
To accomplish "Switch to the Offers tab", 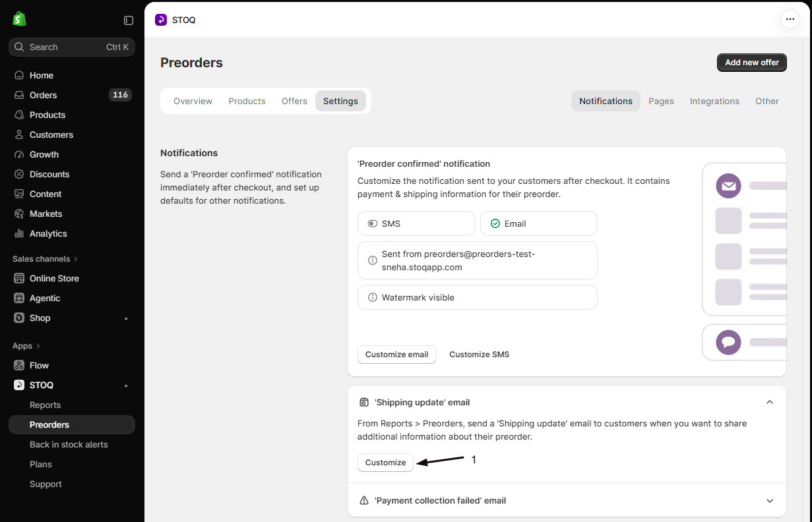I will (294, 101).
